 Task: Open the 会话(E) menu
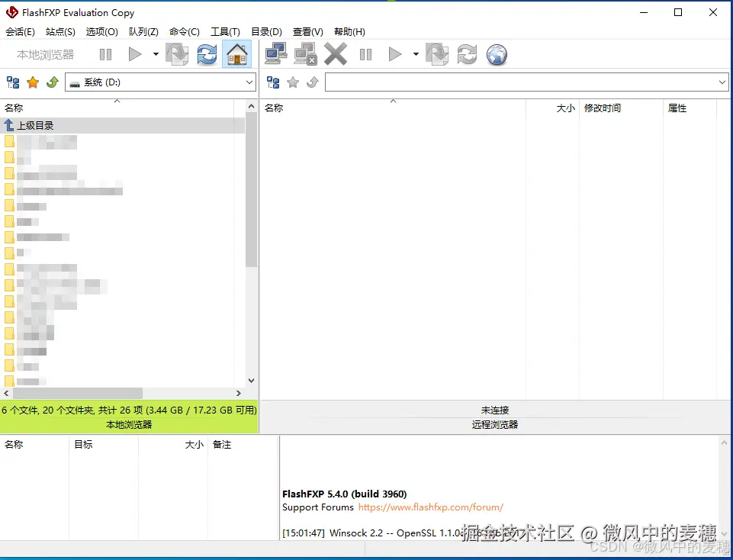pos(20,32)
